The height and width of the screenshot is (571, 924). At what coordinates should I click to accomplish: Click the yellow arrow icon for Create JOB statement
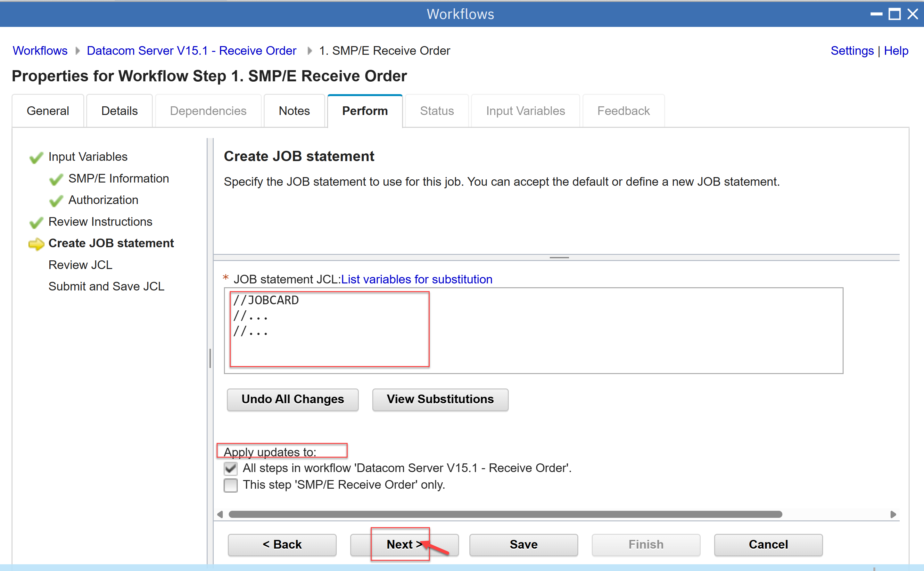pyautogui.click(x=36, y=244)
